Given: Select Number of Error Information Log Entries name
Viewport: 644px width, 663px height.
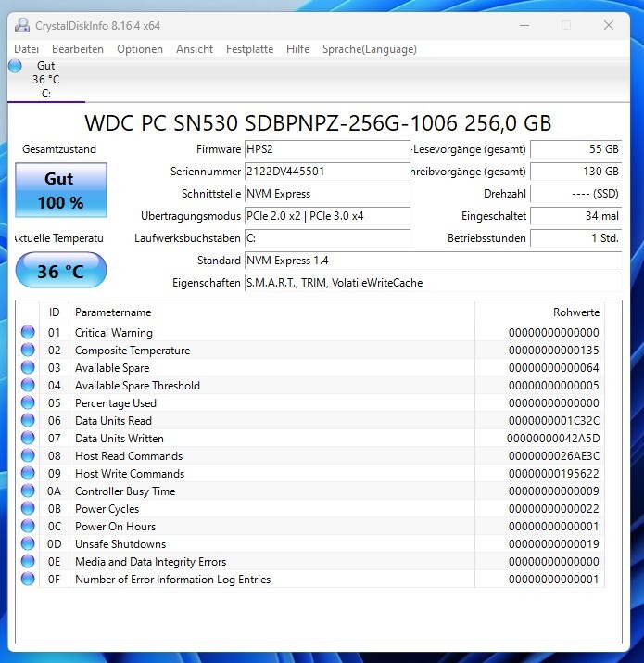Looking at the screenshot, I should click(173, 580).
